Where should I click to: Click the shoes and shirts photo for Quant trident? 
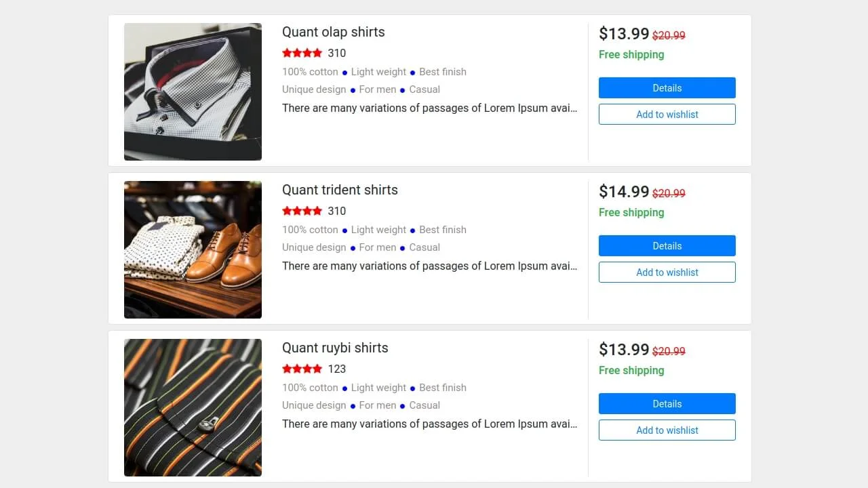coord(193,249)
